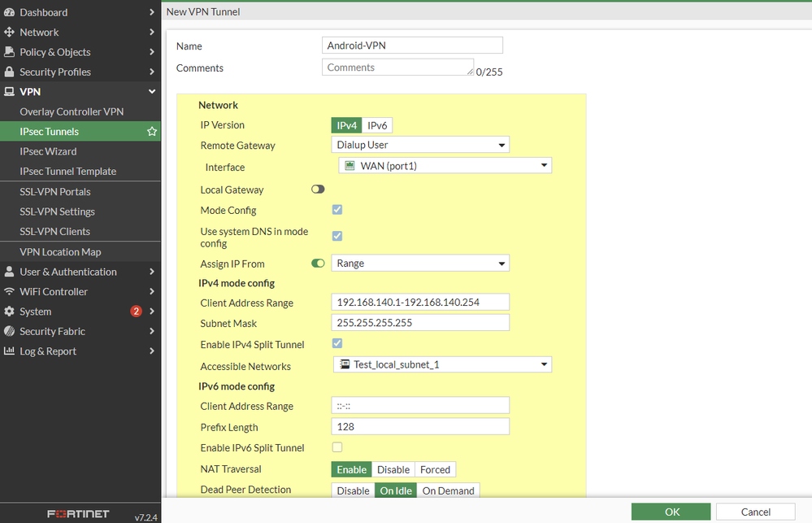Expand the Network menu chevron

coord(152,33)
